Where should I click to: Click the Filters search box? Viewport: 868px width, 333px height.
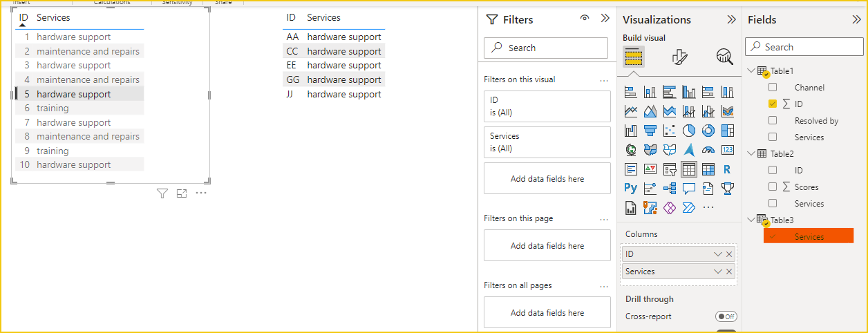point(546,48)
